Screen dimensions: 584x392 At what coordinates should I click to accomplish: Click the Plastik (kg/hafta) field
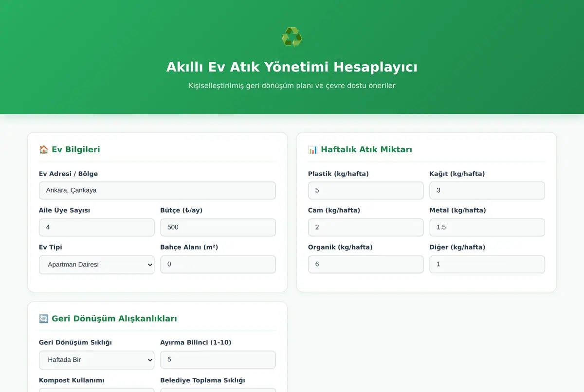coord(366,190)
